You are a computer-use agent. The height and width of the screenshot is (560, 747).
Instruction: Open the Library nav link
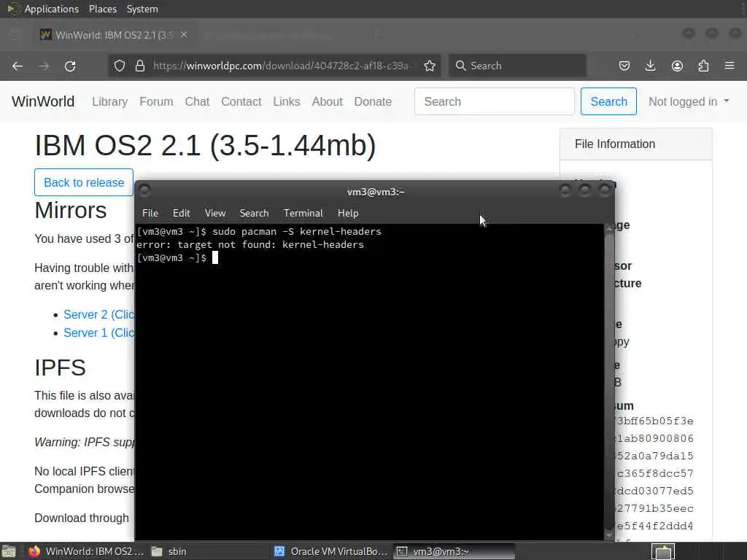[x=109, y=101]
